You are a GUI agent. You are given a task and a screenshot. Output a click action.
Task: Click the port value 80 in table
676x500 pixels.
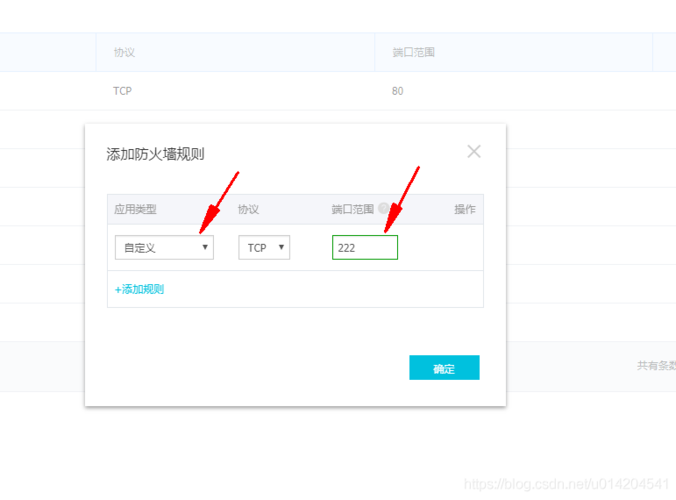click(397, 91)
